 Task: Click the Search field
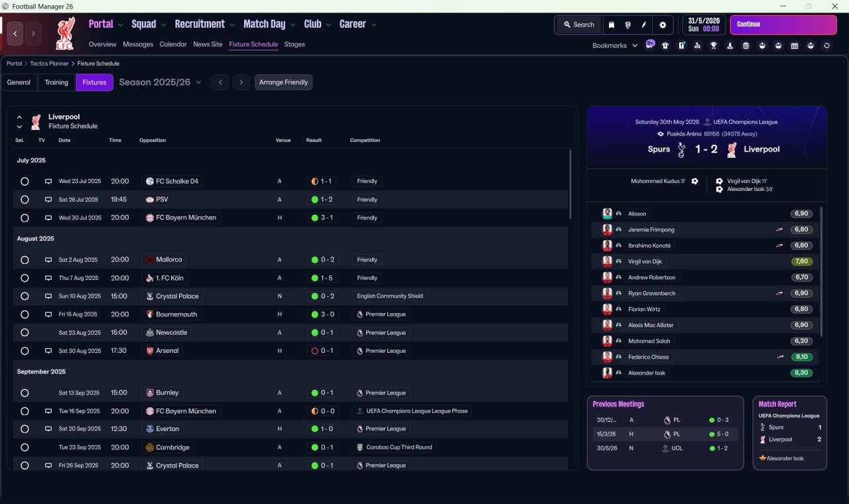(x=579, y=25)
